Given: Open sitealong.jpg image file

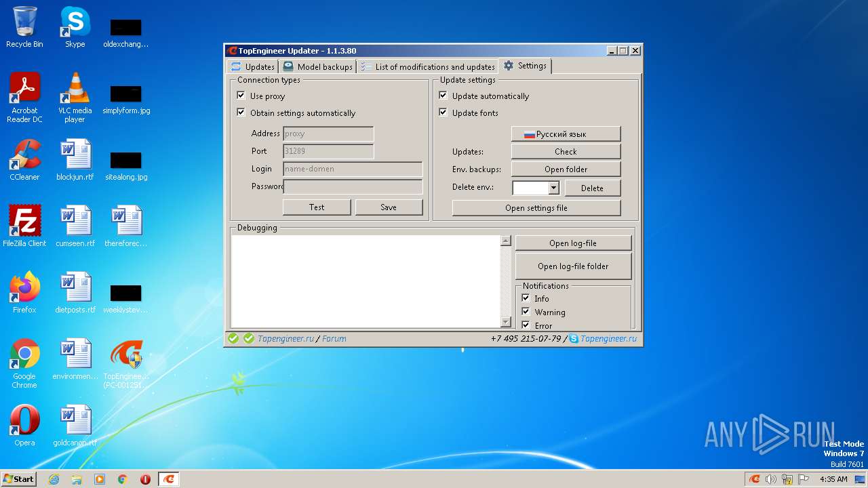Looking at the screenshot, I should (126, 164).
